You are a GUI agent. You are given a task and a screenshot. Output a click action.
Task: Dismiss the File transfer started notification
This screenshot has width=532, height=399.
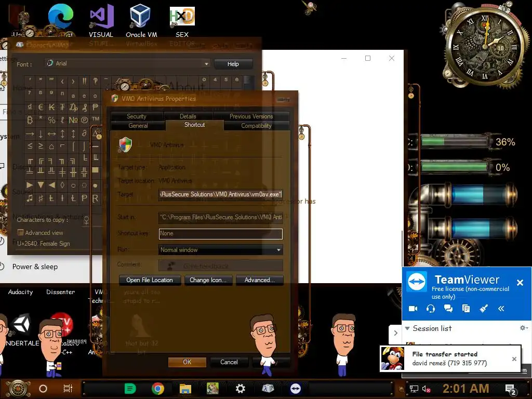[514, 358]
